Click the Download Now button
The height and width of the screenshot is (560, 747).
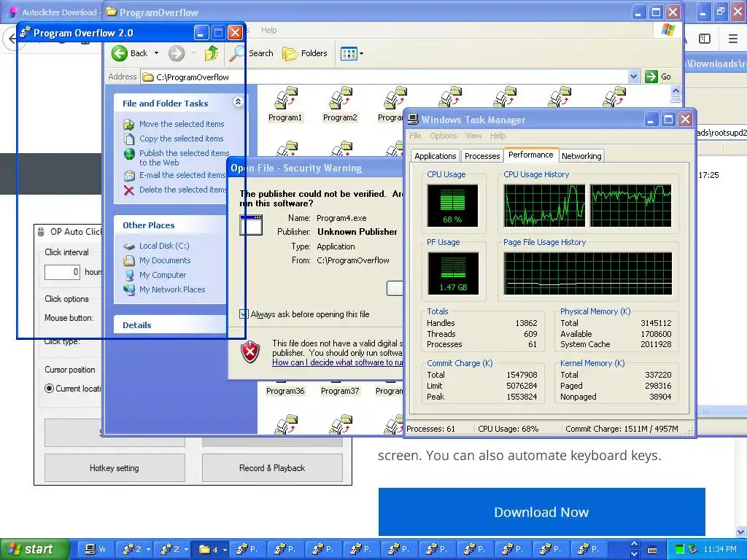point(541,512)
